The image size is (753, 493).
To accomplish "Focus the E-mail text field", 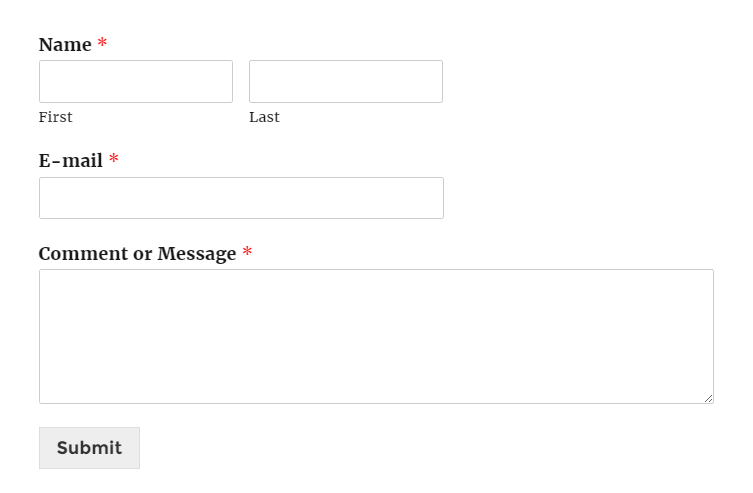I will [x=241, y=198].
